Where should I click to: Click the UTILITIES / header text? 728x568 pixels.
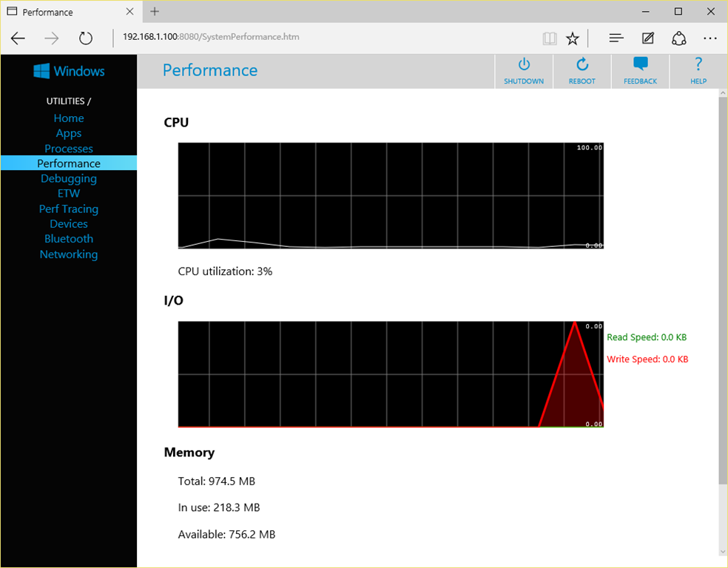69,101
